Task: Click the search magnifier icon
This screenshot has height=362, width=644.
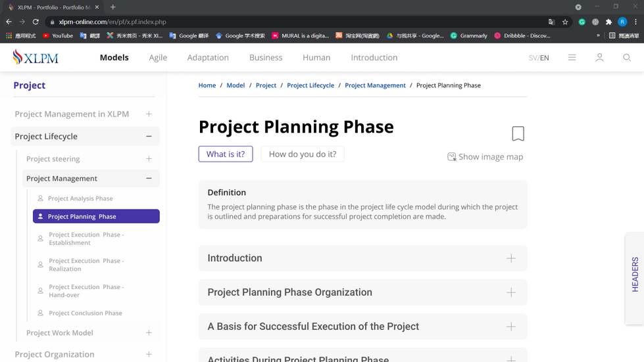Action: tap(627, 57)
